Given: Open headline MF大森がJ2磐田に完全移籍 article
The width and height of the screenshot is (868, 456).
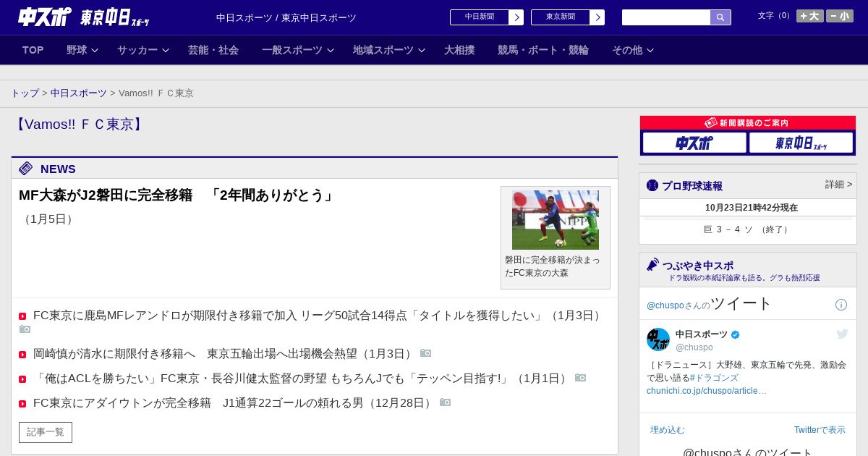Looking at the screenshot, I should pyautogui.click(x=178, y=195).
